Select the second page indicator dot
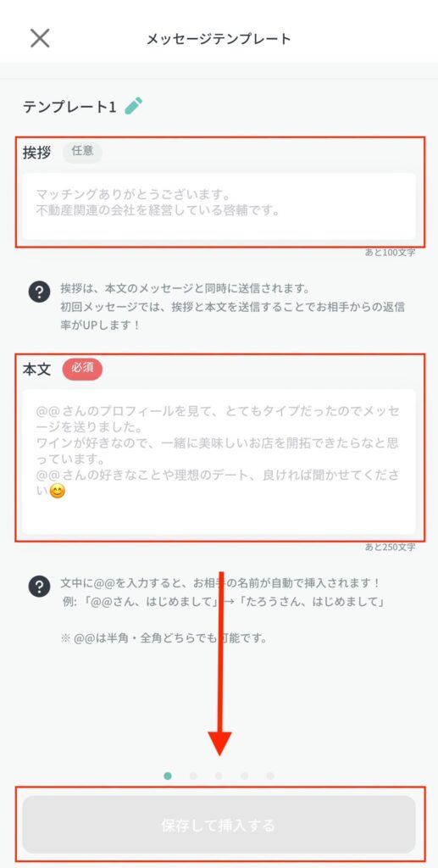This screenshot has width=438, height=868. [193, 776]
